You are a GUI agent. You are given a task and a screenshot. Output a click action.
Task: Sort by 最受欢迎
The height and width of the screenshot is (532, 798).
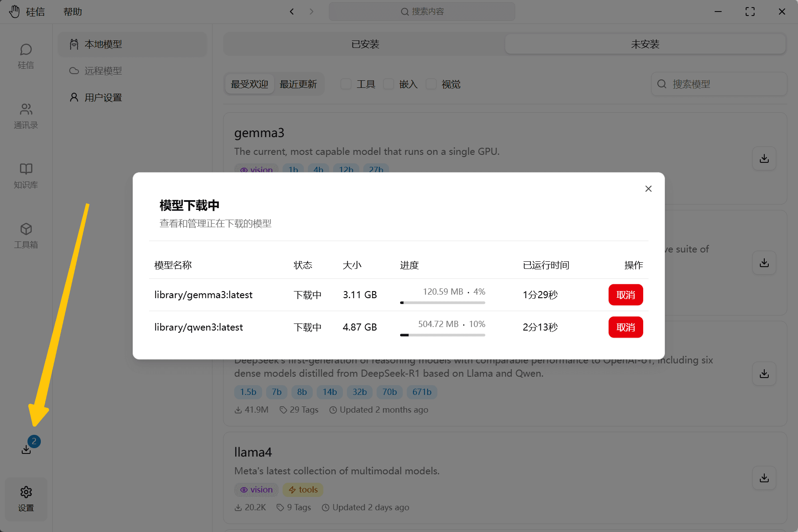tap(249, 84)
